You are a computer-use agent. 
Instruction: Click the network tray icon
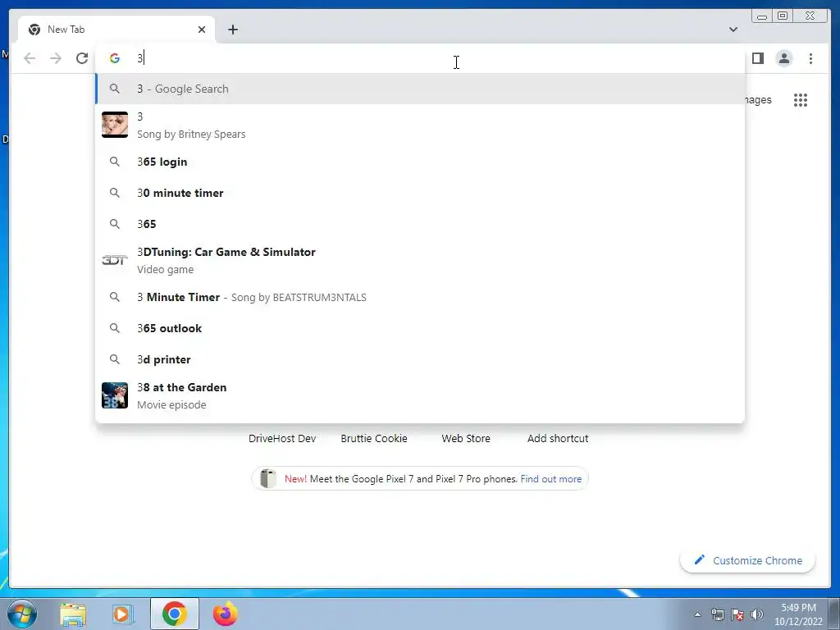[x=717, y=614]
